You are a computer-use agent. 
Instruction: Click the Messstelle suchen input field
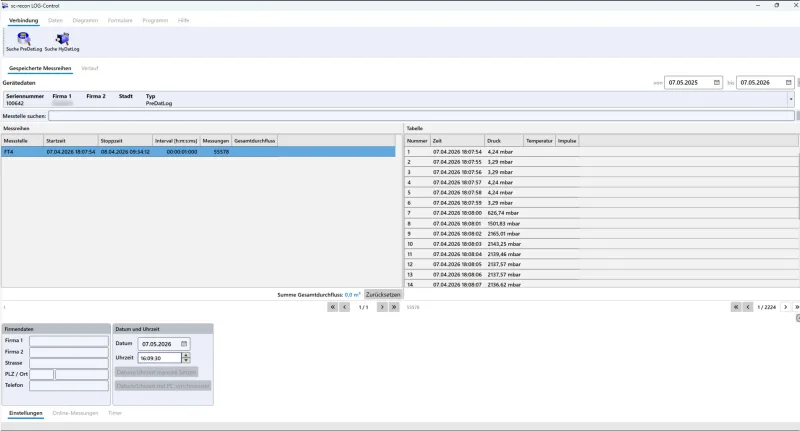click(421, 116)
